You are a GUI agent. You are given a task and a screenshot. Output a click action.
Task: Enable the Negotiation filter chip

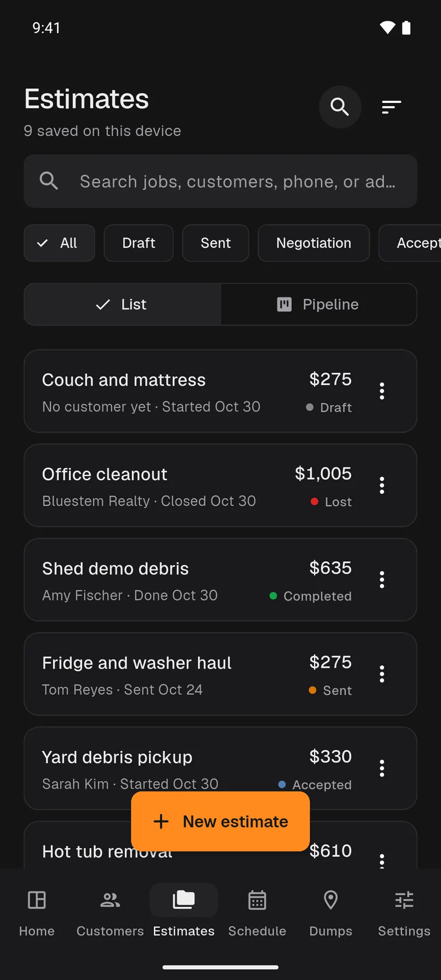coord(314,243)
